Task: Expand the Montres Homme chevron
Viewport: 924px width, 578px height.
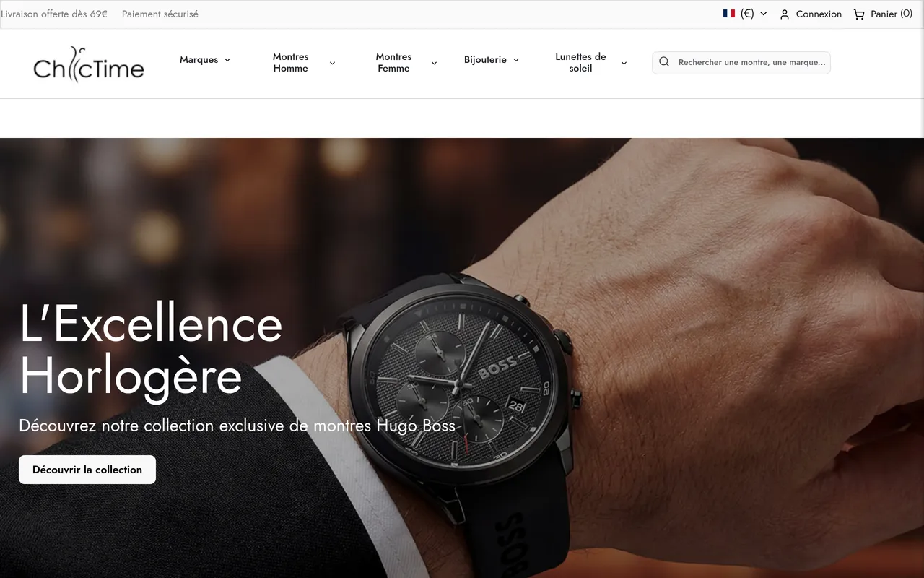Action: click(332, 63)
